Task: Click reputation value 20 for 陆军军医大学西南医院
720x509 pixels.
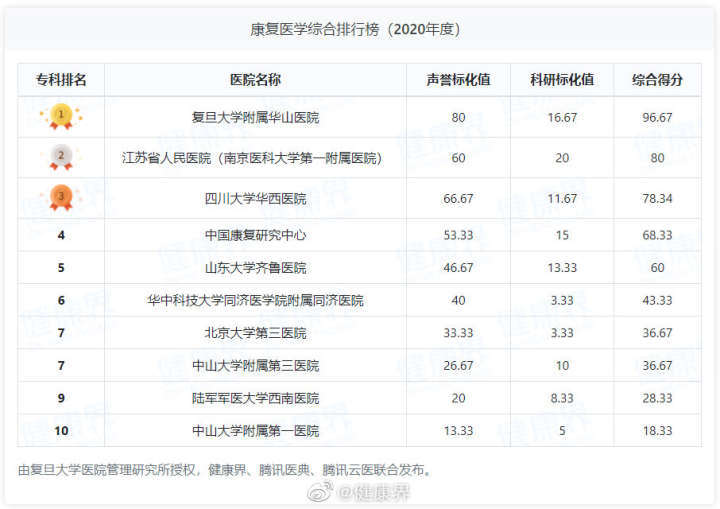Action: [x=458, y=398]
